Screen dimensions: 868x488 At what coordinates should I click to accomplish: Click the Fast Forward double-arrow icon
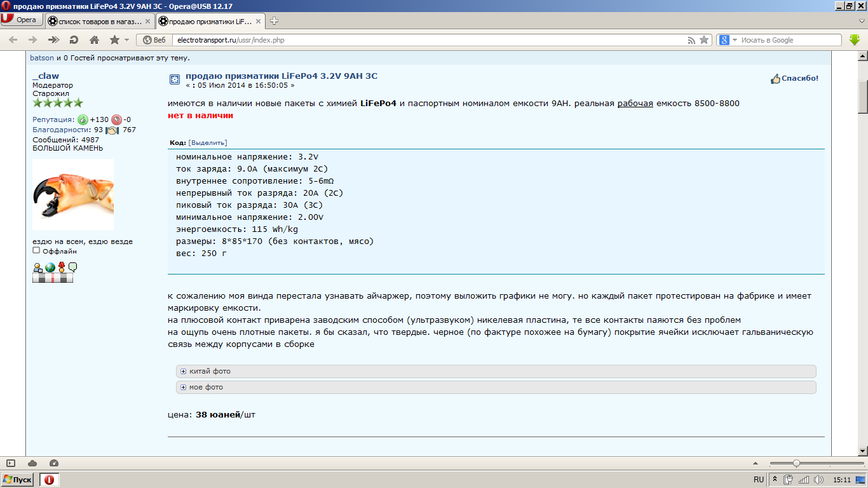(x=53, y=40)
